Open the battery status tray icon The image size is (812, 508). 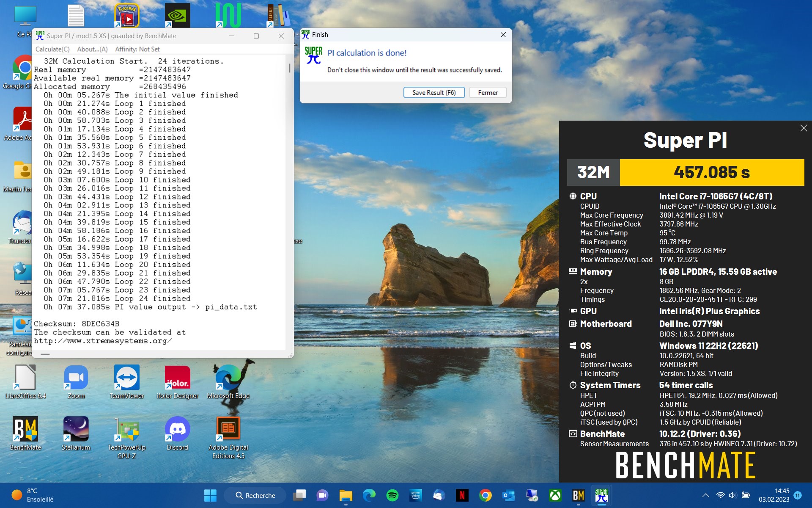tap(746, 495)
